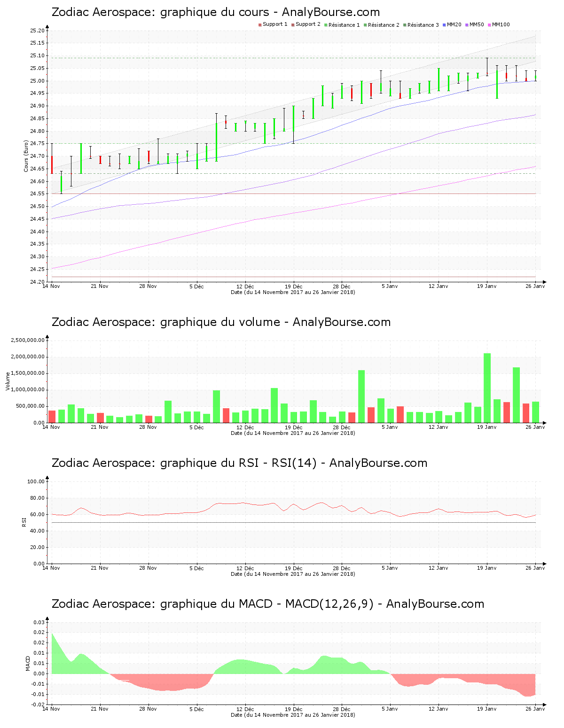The width and height of the screenshot is (564, 728).
Task: Click '28 Déc' on the volume chart axis
Action: point(342,427)
